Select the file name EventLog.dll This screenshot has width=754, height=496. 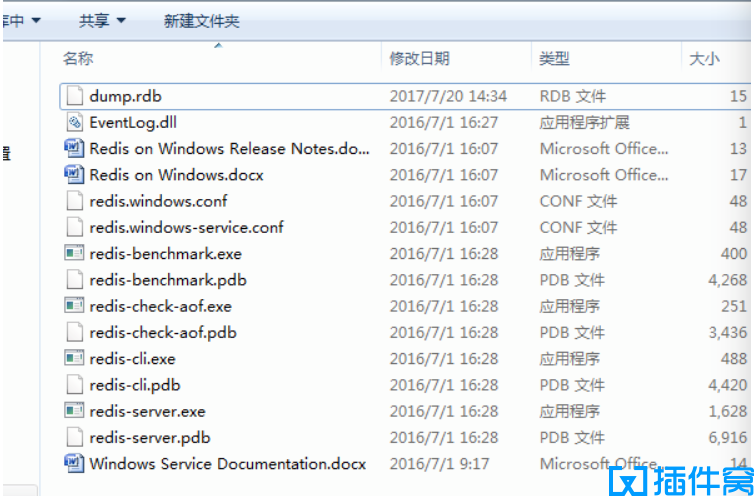pyautogui.click(x=133, y=122)
